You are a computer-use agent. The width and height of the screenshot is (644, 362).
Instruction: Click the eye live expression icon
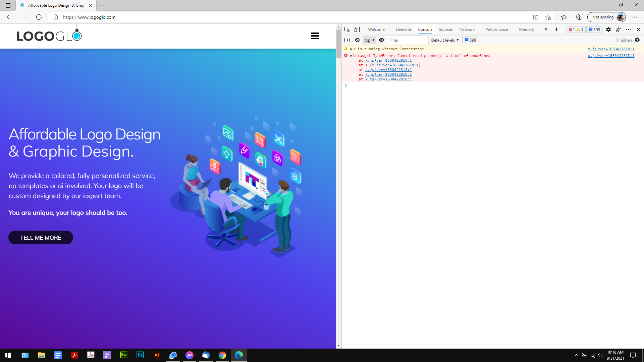click(382, 40)
